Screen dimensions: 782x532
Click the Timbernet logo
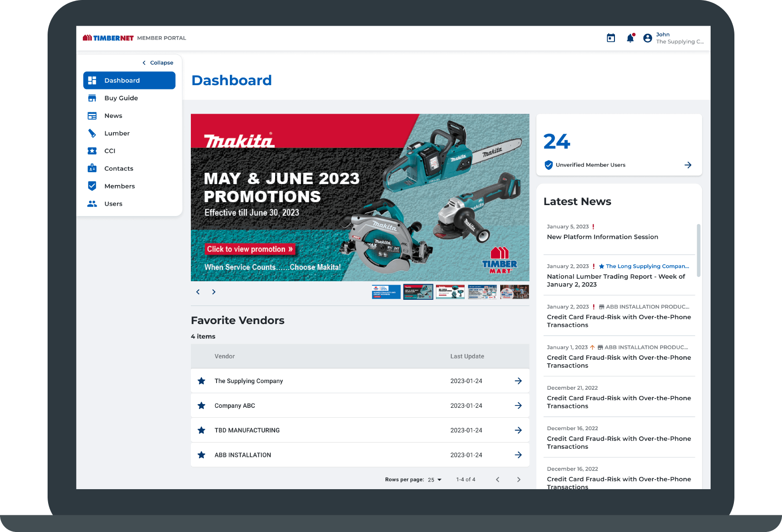click(108, 38)
